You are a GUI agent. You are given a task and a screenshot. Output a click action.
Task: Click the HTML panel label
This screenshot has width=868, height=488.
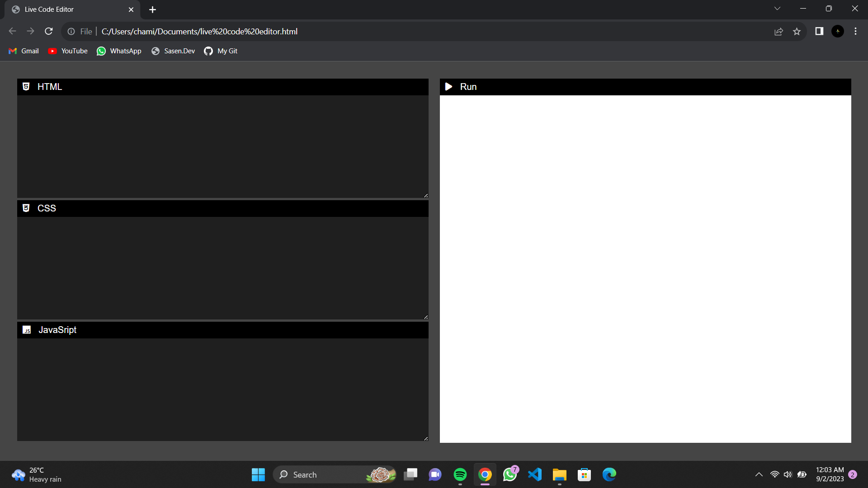tap(50, 87)
